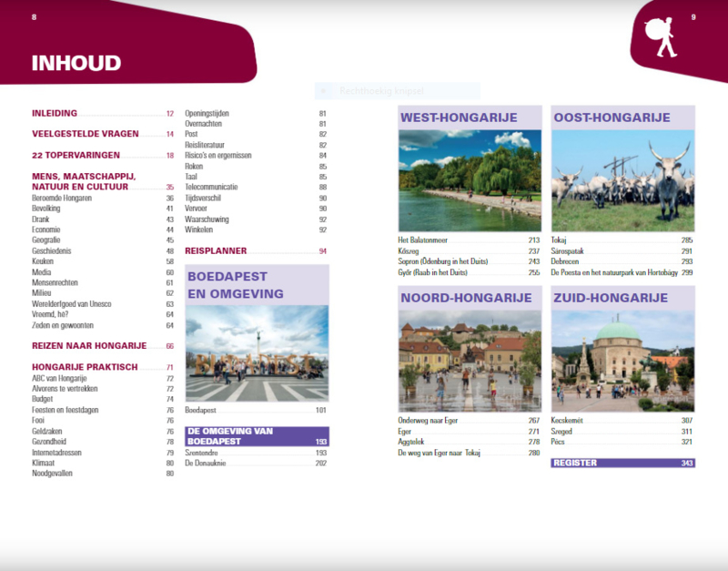Select the 'Budget' entry
This screenshot has height=571, width=728.
tap(103, 399)
